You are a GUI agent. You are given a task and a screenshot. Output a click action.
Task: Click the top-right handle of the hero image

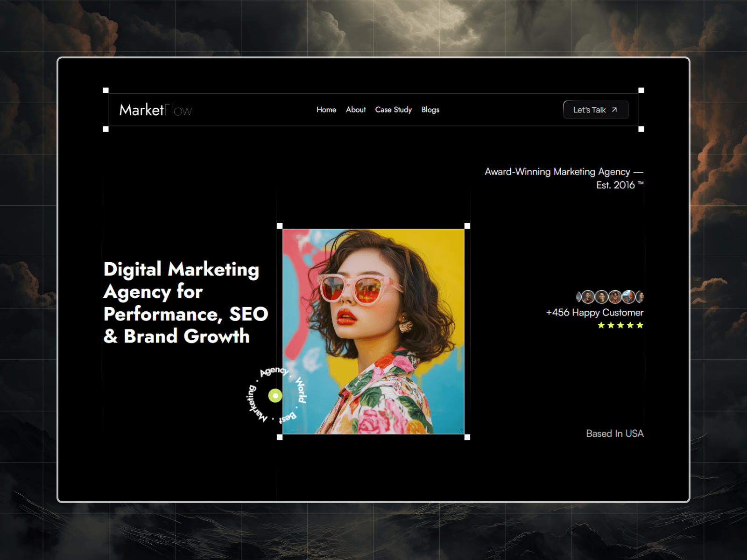[x=467, y=226]
